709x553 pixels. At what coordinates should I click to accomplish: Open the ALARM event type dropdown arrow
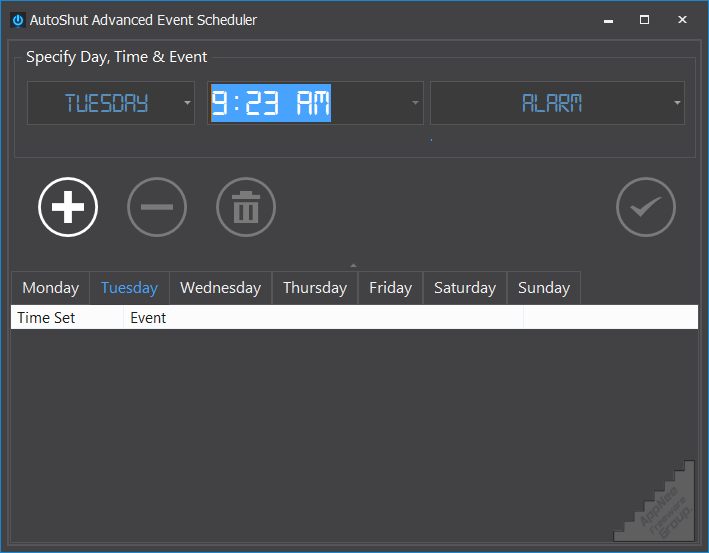pos(677,103)
